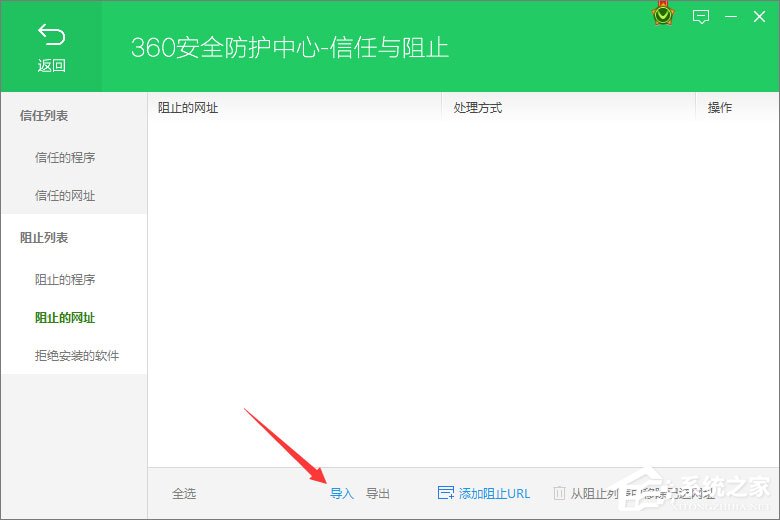
Task: Click the 返回 label
Action: 51,66
